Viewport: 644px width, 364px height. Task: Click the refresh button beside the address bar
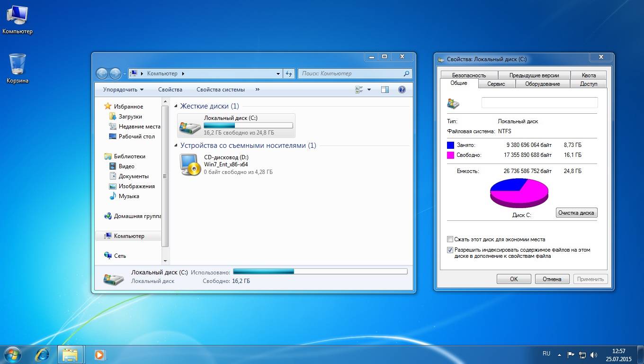289,73
